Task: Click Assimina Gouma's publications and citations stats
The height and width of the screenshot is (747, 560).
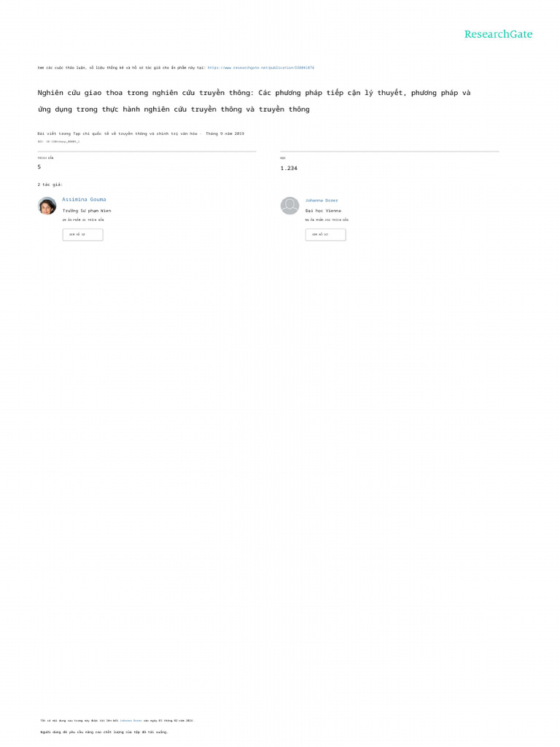Action: pyautogui.click(x=83, y=220)
